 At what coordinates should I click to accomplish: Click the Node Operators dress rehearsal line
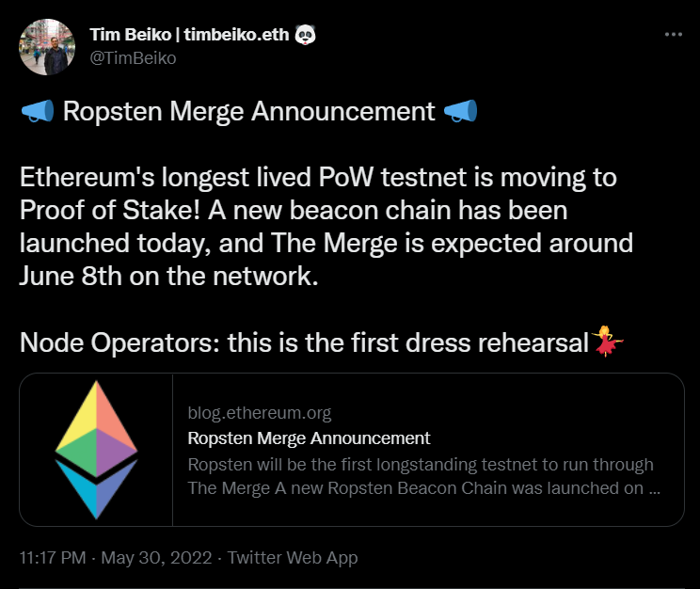(303, 342)
